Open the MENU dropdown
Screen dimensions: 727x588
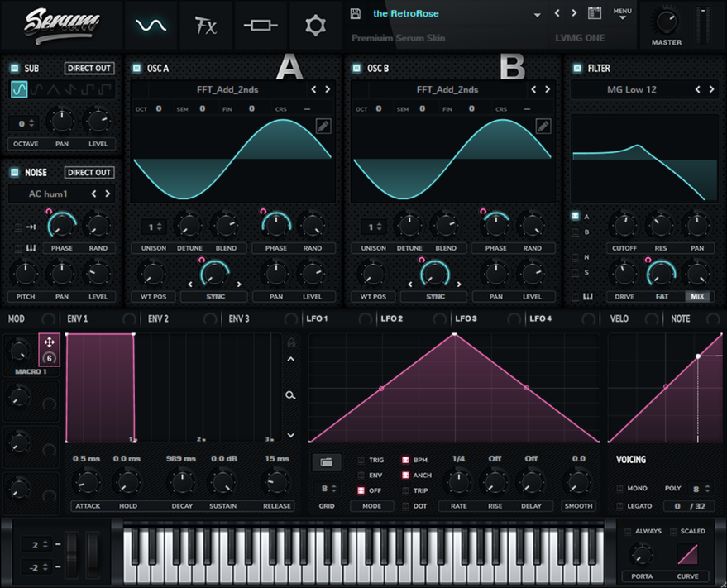pos(622,13)
